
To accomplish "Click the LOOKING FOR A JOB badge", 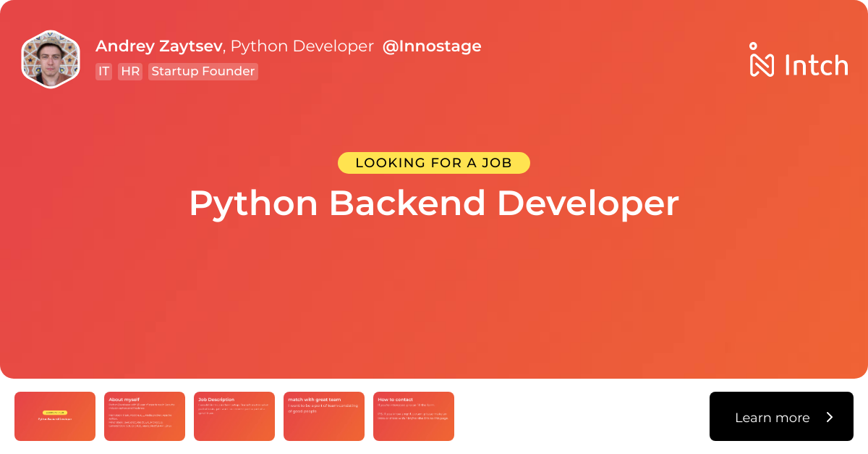I will 433,162.
